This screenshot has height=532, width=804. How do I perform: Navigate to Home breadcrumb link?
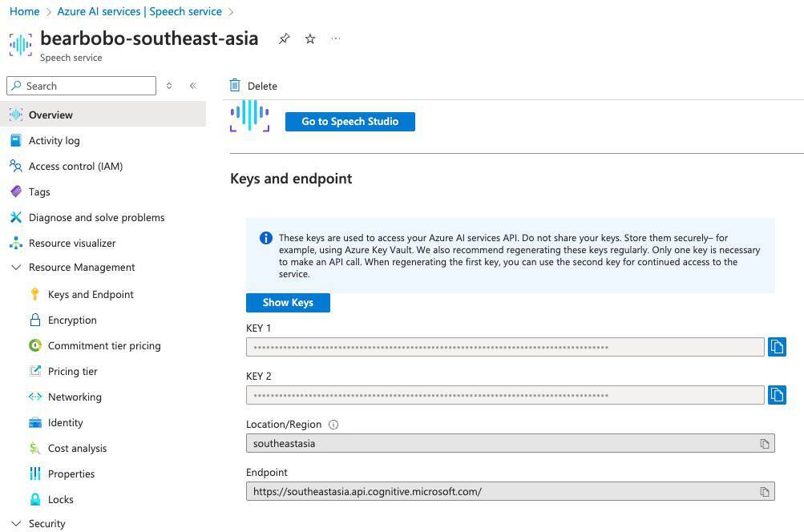click(x=24, y=11)
